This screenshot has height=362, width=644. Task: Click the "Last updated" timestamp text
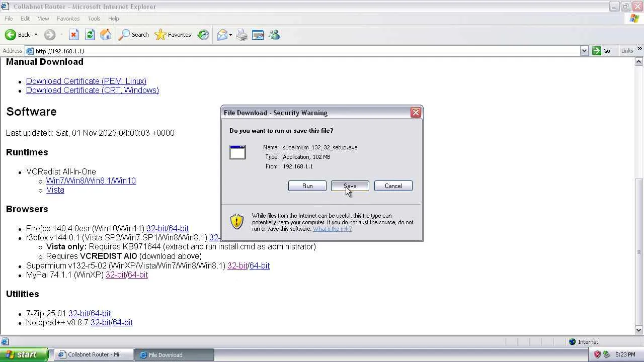90,133
